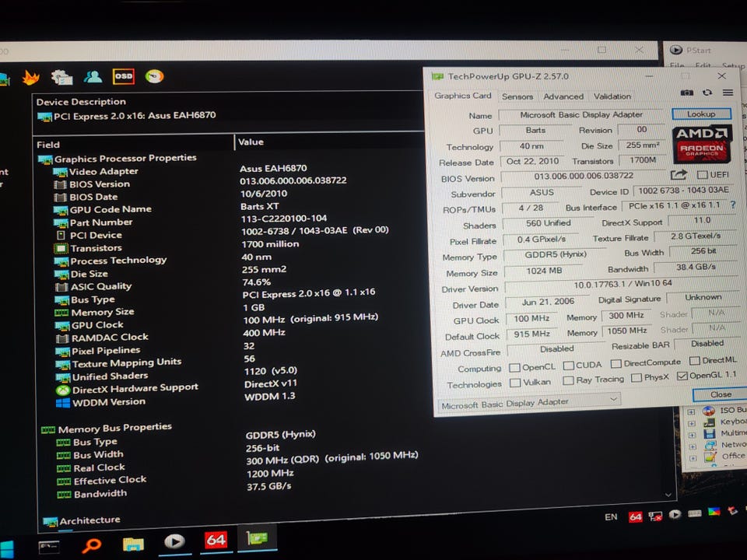Image resolution: width=747 pixels, height=560 pixels.
Task: Toggle the DirectCompute checkbox
Action: pos(615,363)
